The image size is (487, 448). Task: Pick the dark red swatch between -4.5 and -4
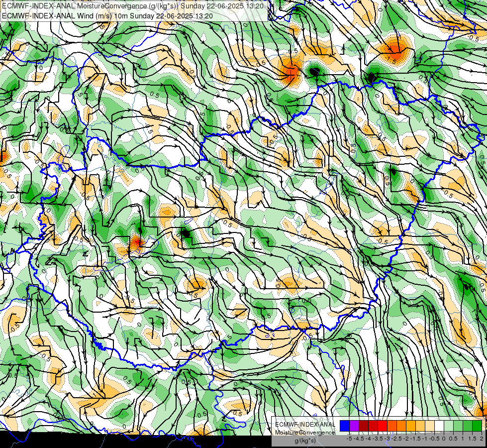click(x=364, y=426)
